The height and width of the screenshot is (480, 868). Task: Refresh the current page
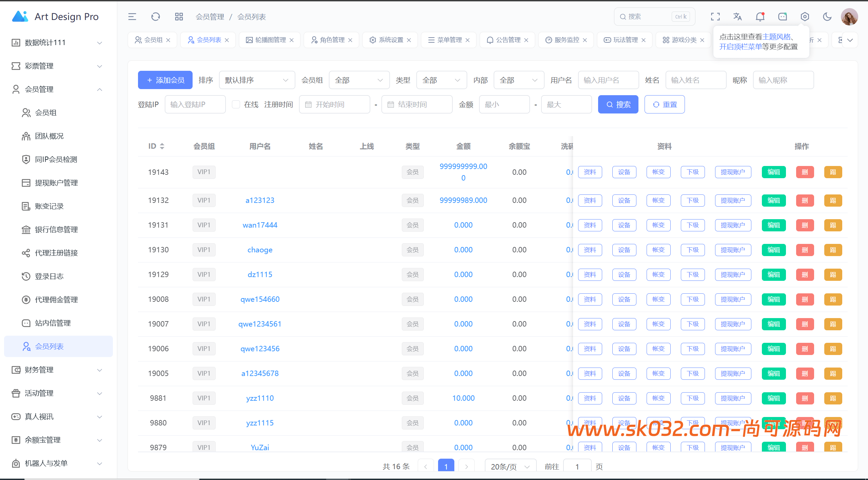156,16
